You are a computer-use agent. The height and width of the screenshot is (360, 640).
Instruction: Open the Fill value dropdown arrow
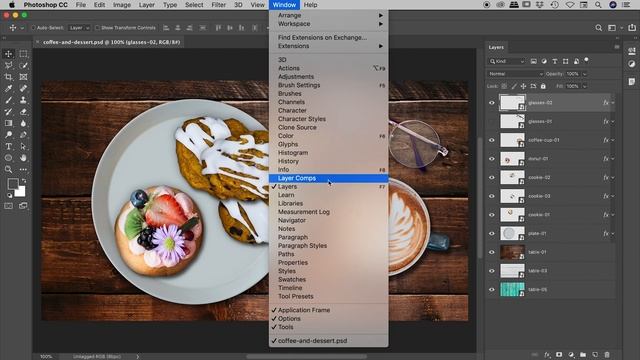(584, 86)
